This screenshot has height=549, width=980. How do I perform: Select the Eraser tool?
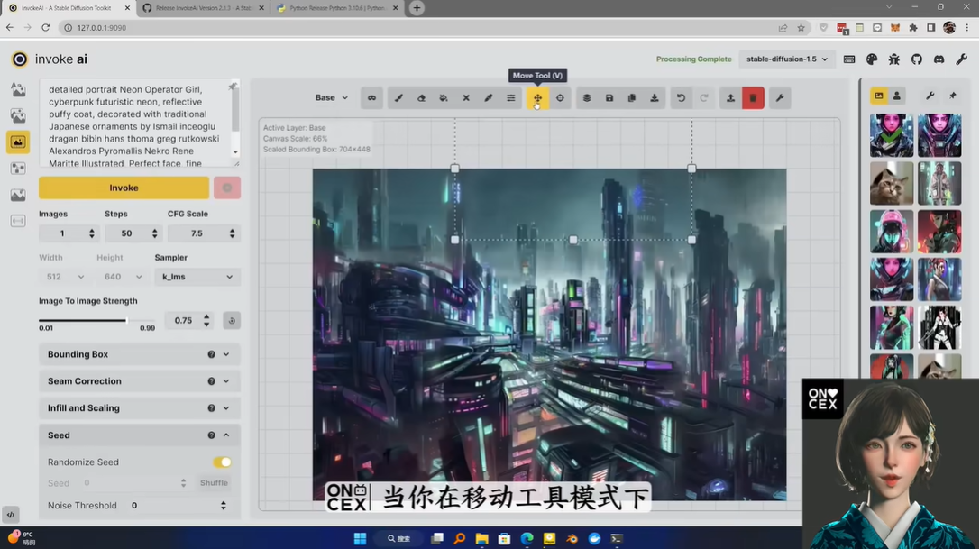(421, 98)
